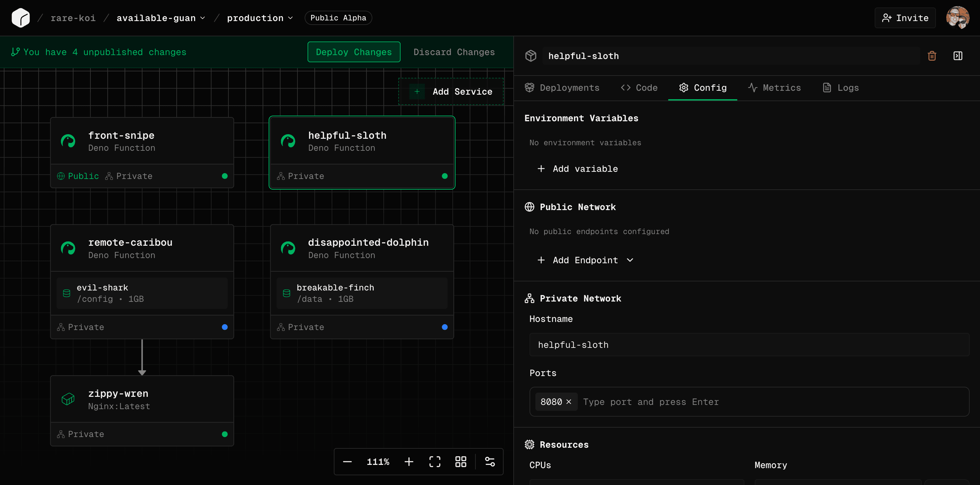Remove port 8080 with the x toggle
Image resolution: width=980 pixels, height=485 pixels.
(569, 402)
